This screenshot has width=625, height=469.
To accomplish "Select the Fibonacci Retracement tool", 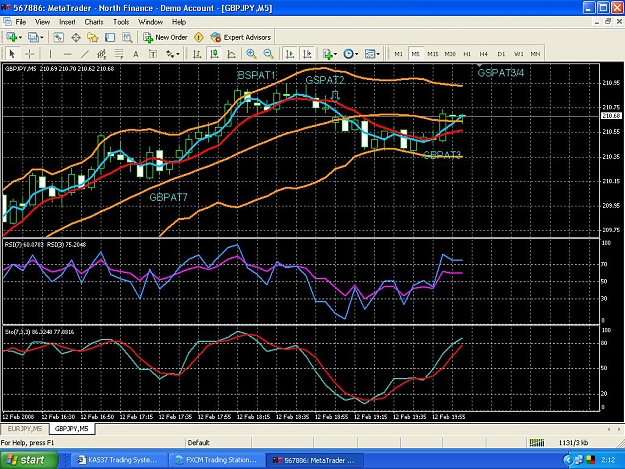I will (119, 54).
